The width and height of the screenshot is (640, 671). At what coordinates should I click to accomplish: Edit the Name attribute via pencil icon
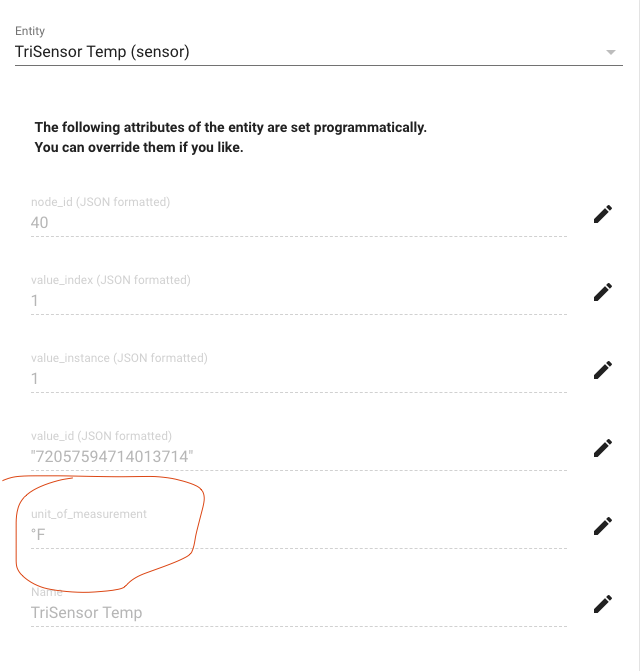[x=603, y=604]
